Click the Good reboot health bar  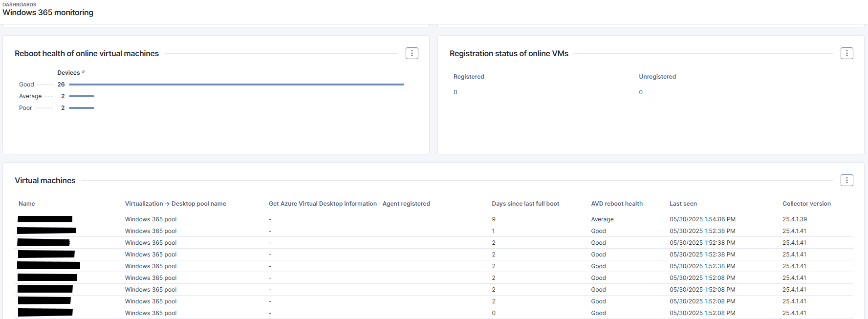236,85
